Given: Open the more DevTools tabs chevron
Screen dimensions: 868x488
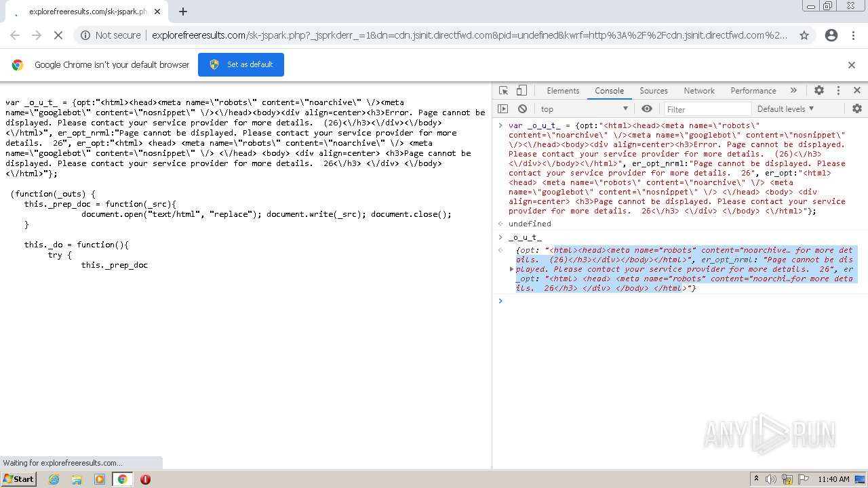Looking at the screenshot, I should click(793, 90).
